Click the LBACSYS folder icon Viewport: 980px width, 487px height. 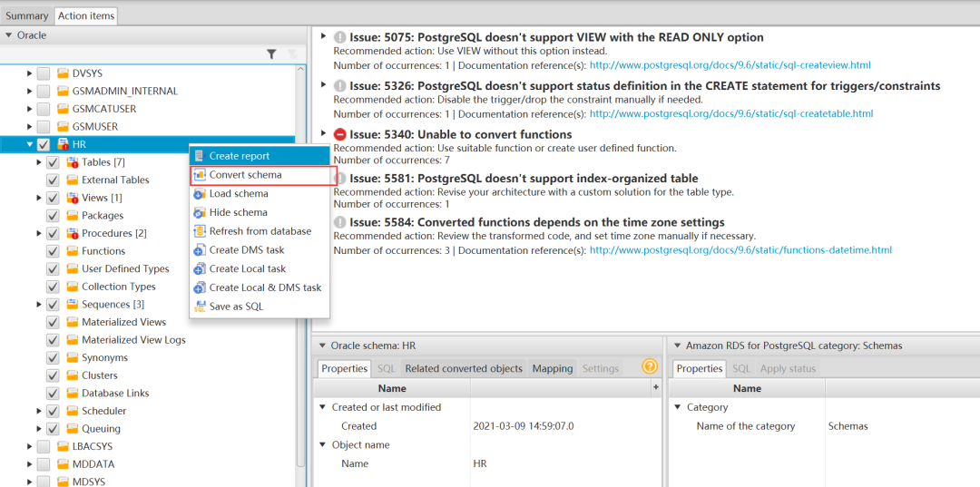(64, 446)
